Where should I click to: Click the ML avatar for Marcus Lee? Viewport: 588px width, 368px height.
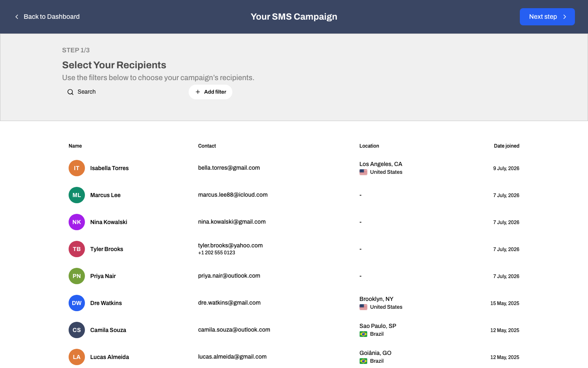tap(77, 195)
